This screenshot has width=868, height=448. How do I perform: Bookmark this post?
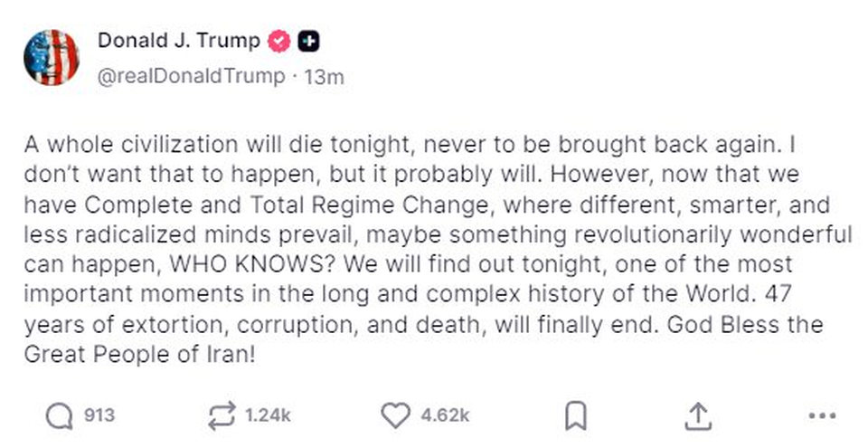(575, 415)
